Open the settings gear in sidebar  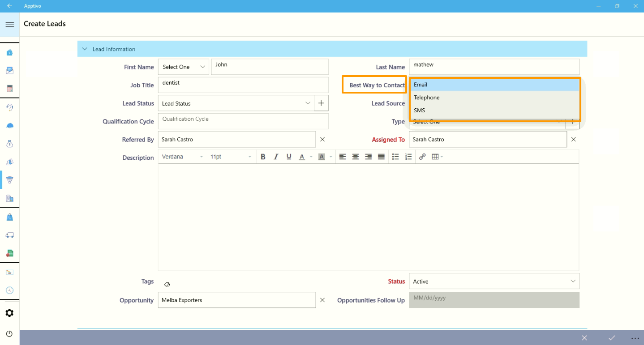(9, 313)
